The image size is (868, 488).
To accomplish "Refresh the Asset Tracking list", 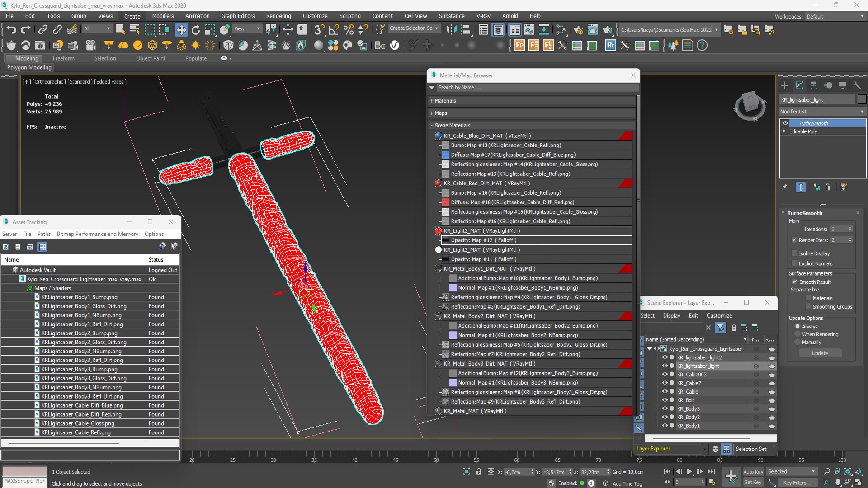I will click(x=6, y=247).
